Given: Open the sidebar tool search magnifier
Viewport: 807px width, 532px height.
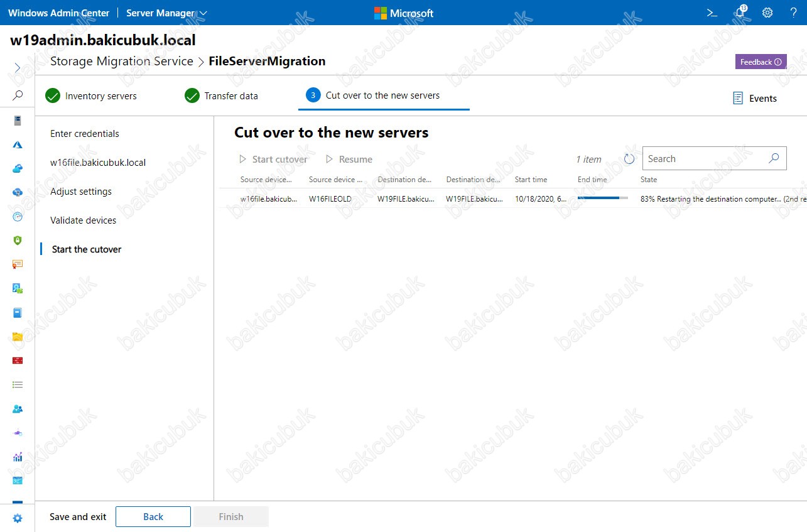Looking at the screenshot, I should pos(18,95).
